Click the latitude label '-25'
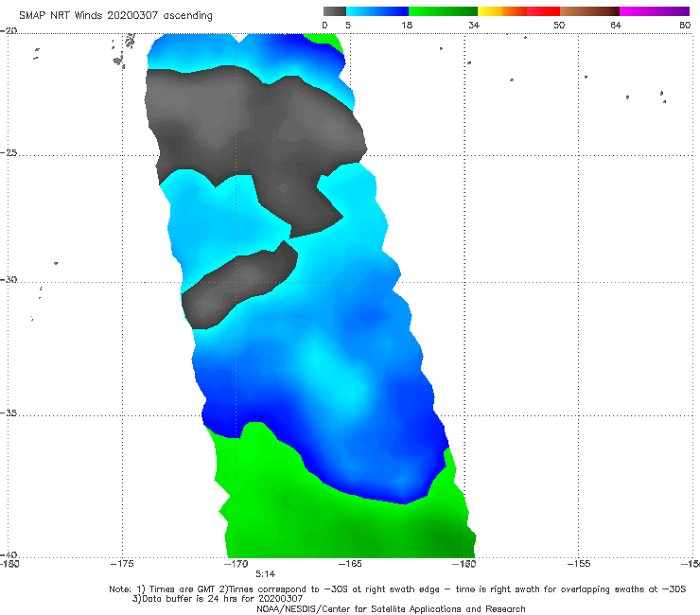The image size is (700, 615). coord(9,152)
